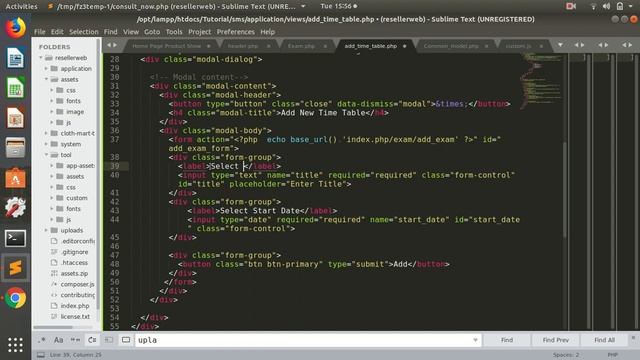This screenshot has height=360, width=640.
Task: Open .htaccess file in sidebar
Action: pos(74,262)
